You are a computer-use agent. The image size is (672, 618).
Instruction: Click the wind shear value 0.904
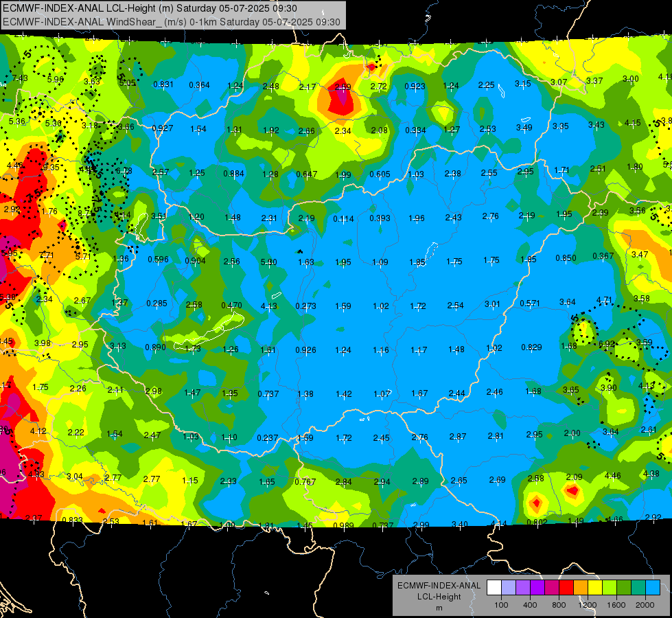195,261
